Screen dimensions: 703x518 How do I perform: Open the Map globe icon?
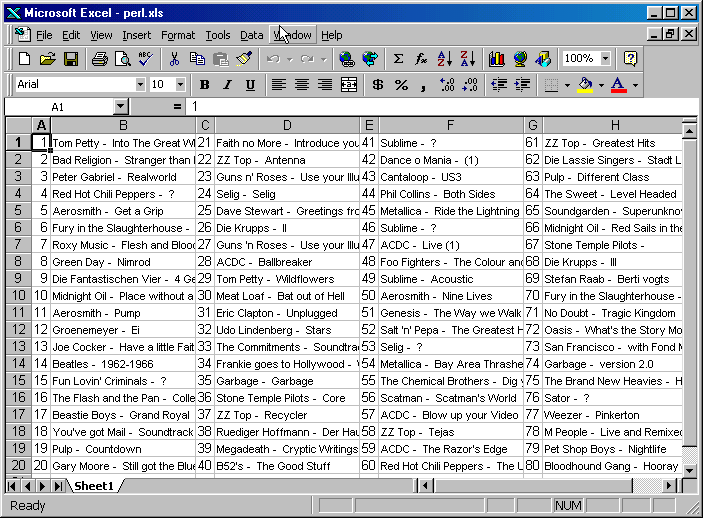(x=520, y=59)
